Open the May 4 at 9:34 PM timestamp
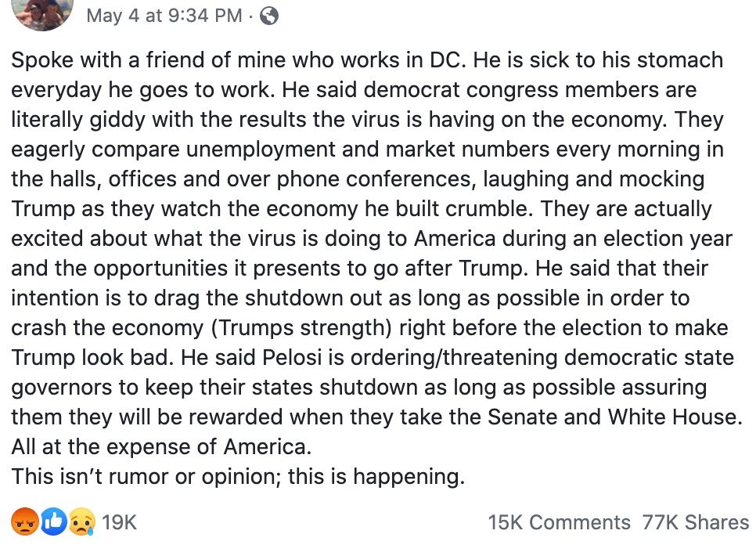 point(164,16)
